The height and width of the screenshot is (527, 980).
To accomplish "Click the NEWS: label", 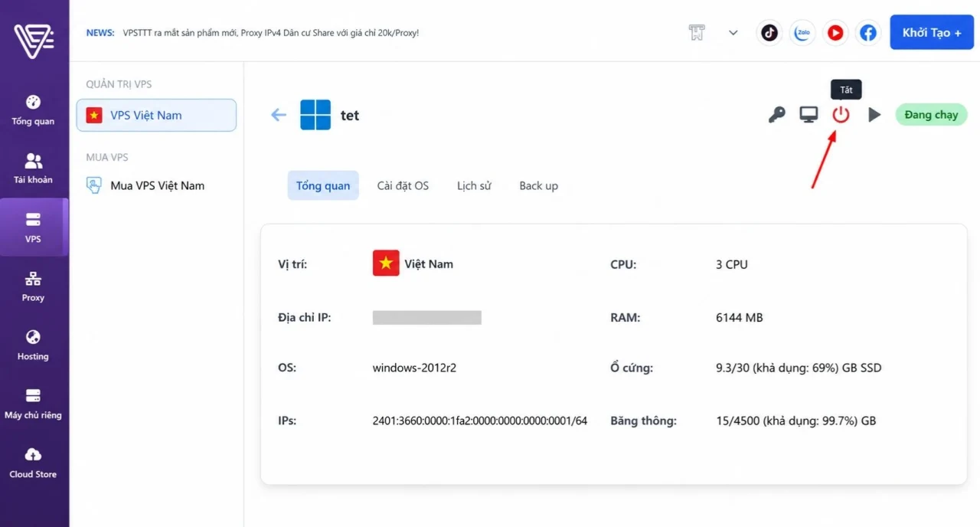I will (100, 33).
